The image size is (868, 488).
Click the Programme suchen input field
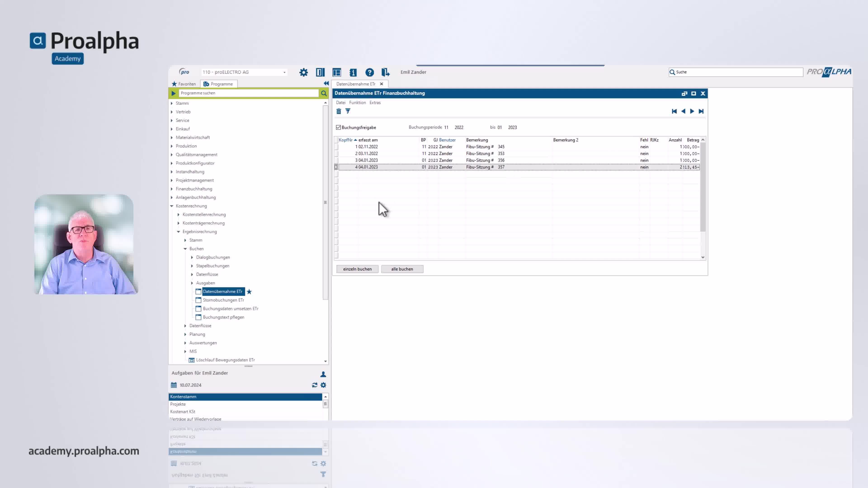[249, 93]
